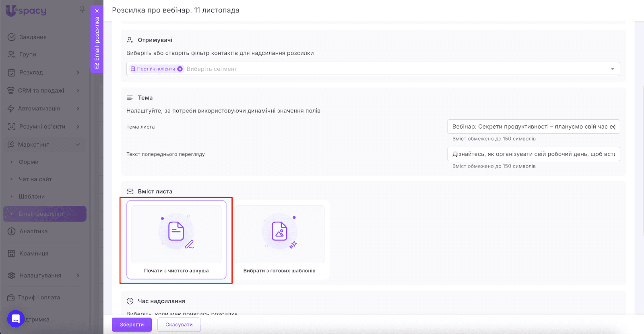
Task: Click the Тариф і оплата wallet icon
Action: pyautogui.click(x=11, y=298)
